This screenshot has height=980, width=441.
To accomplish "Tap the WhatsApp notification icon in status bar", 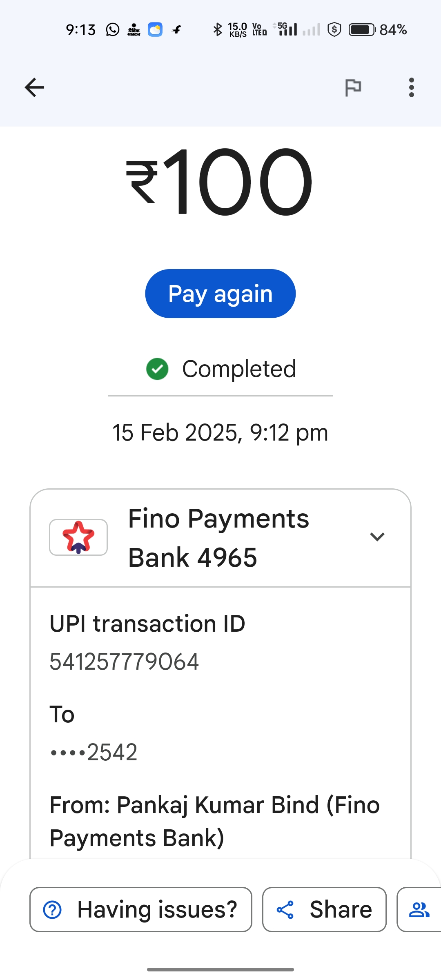I will point(113,30).
